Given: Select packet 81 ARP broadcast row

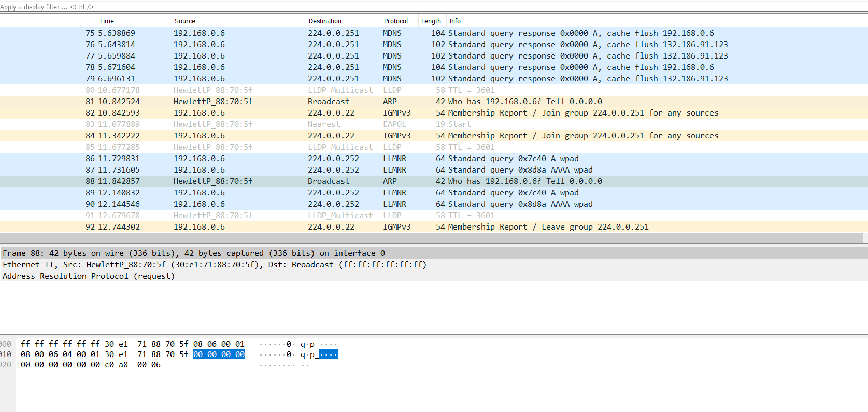Looking at the screenshot, I should [434, 102].
